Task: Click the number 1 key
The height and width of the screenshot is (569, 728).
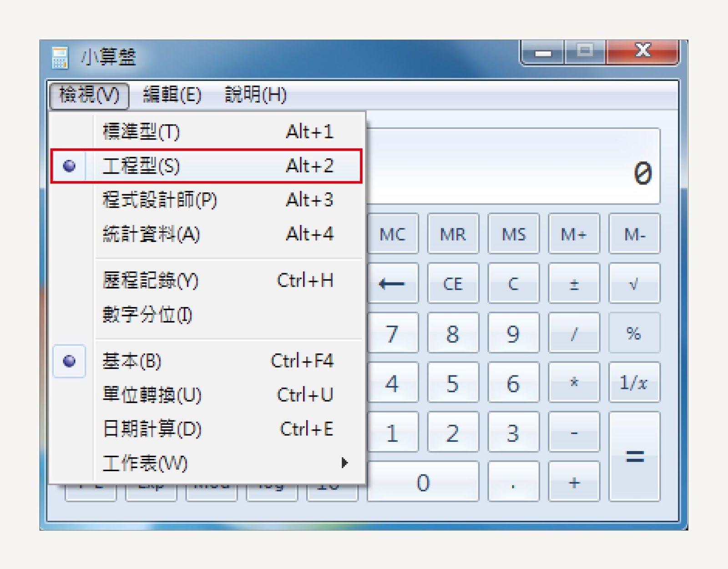Action: click(393, 432)
